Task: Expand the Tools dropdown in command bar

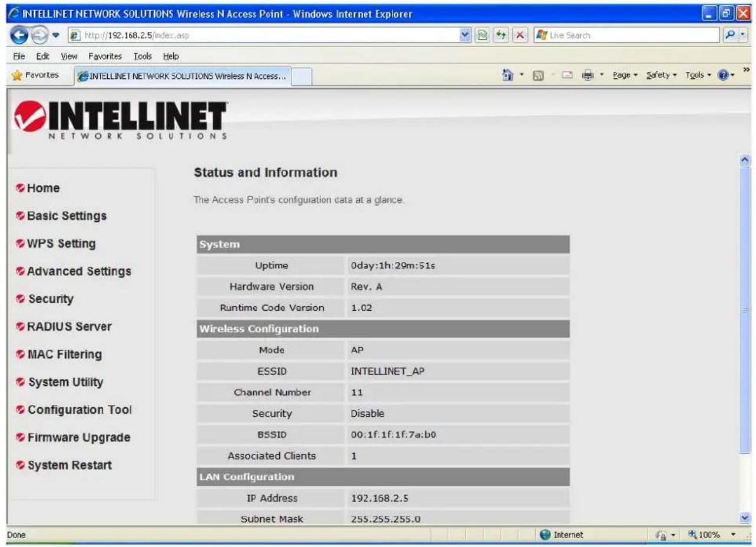Action: pyautogui.click(x=699, y=75)
